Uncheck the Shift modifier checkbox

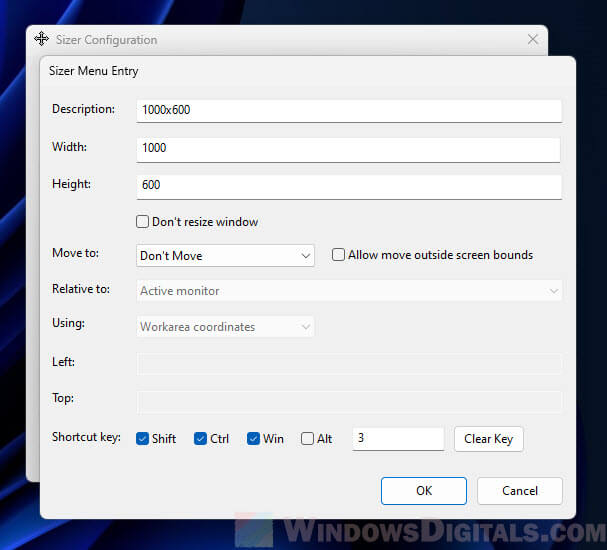(143, 439)
